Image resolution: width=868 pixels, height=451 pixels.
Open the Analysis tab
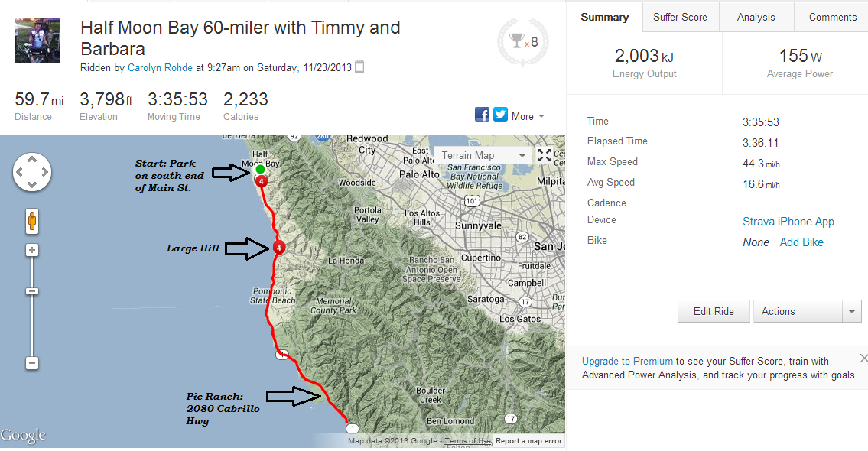756,17
